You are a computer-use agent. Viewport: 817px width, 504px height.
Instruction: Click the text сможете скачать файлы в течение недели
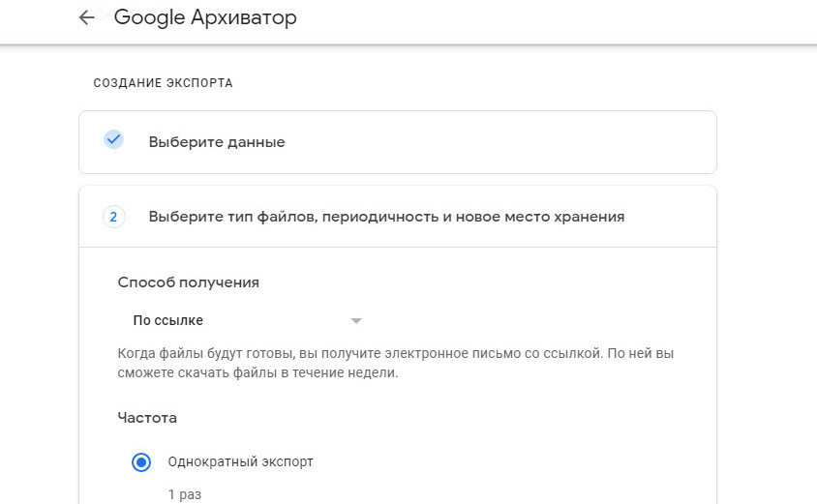pos(257,372)
